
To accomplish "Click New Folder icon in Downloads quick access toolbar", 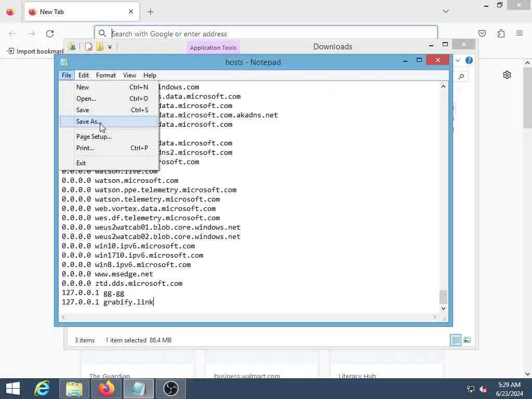I will coord(100,47).
